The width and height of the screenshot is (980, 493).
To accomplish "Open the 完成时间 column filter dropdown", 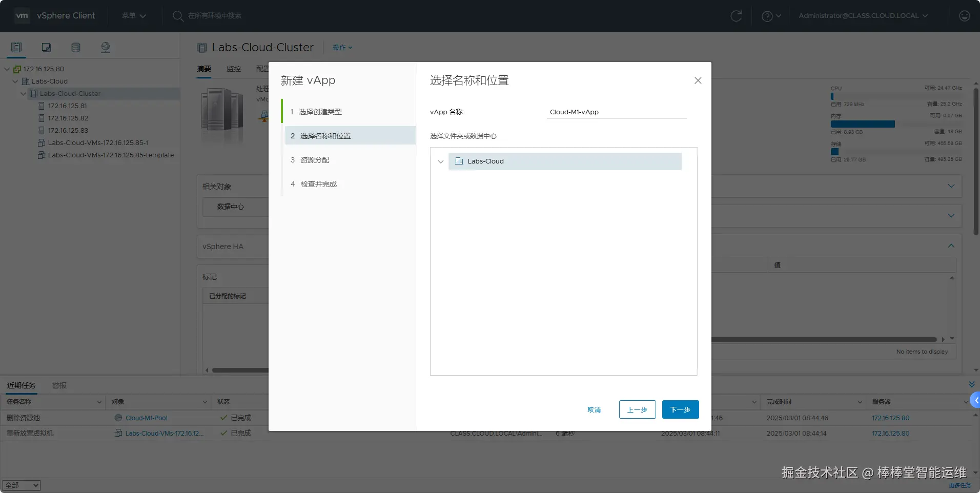I will (860, 402).
